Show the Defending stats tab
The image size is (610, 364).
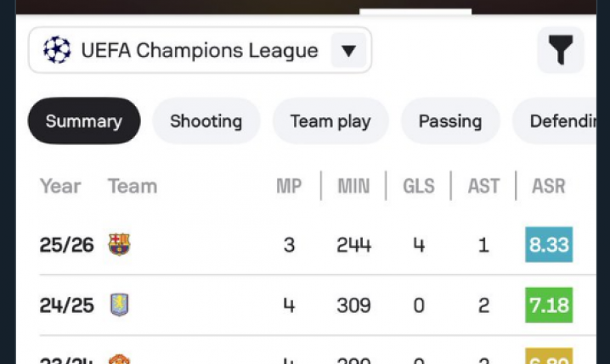click(561, 121)
